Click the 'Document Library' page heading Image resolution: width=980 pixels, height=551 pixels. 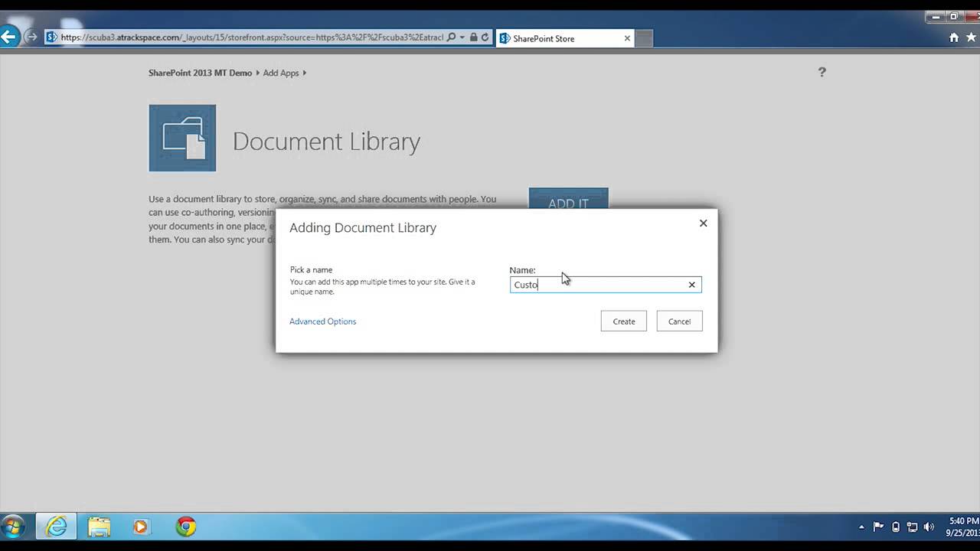pyautogui.click(x=326, y=142)
